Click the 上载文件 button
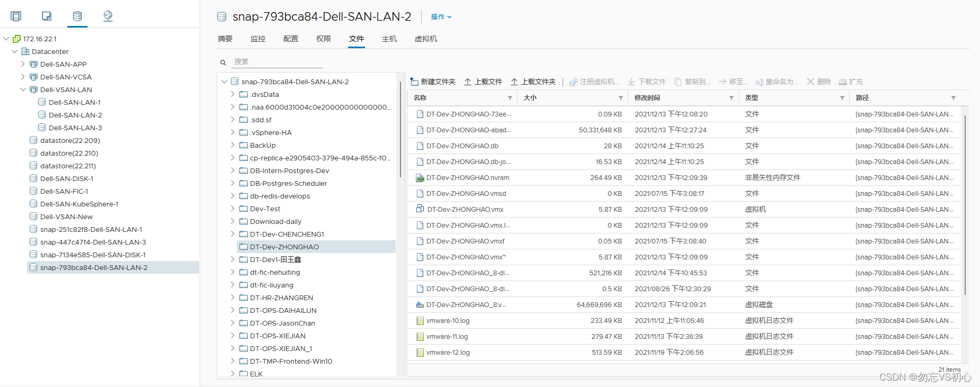The width and height of the screenshot is (980, 387). [x=483, y=82]
